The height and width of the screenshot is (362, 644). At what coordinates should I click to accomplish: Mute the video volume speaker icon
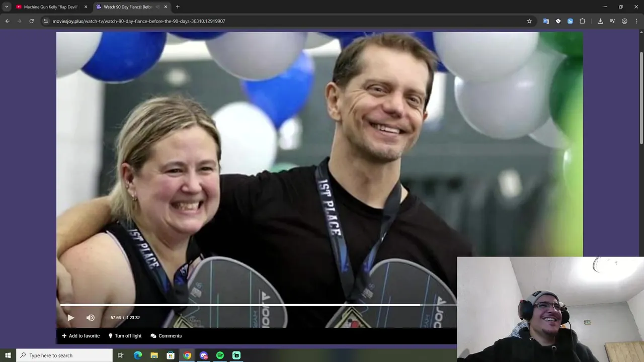coord(91,318)
